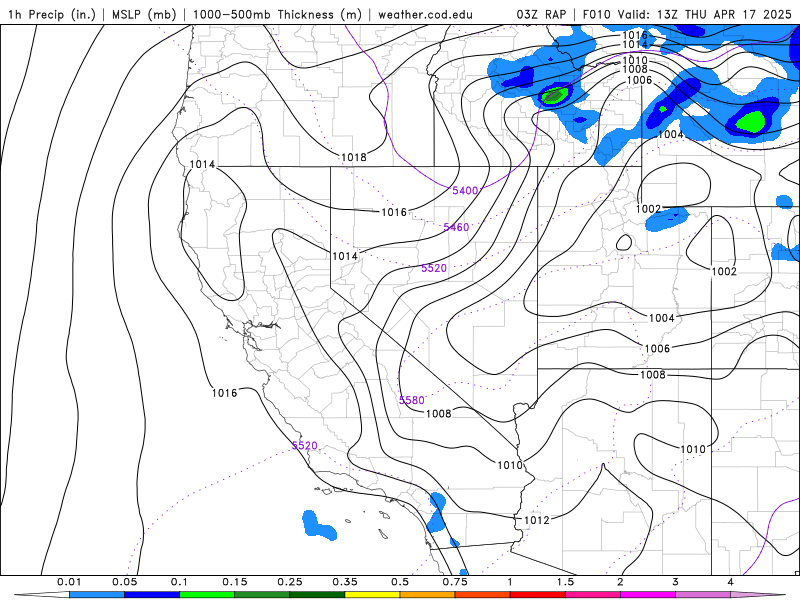Click the legend tick value 3

coord(676,582)
